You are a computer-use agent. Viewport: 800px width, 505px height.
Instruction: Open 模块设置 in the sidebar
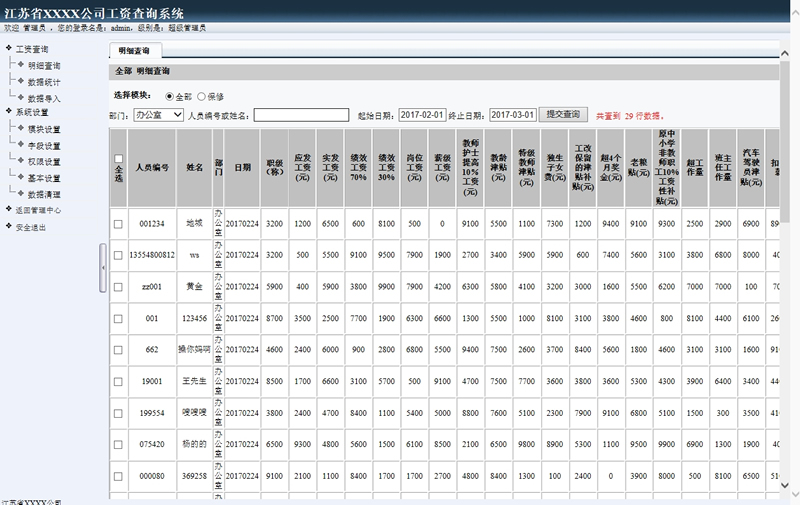point(44,130)
